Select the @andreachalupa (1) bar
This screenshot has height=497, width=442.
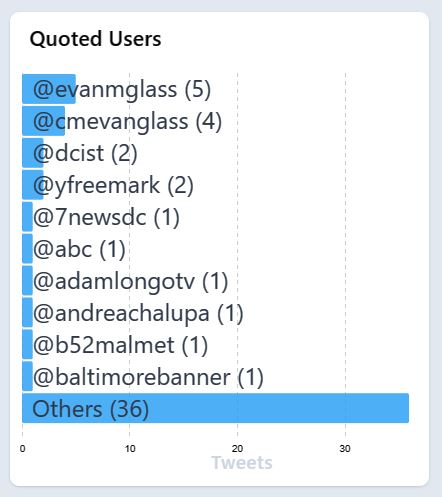27,313
